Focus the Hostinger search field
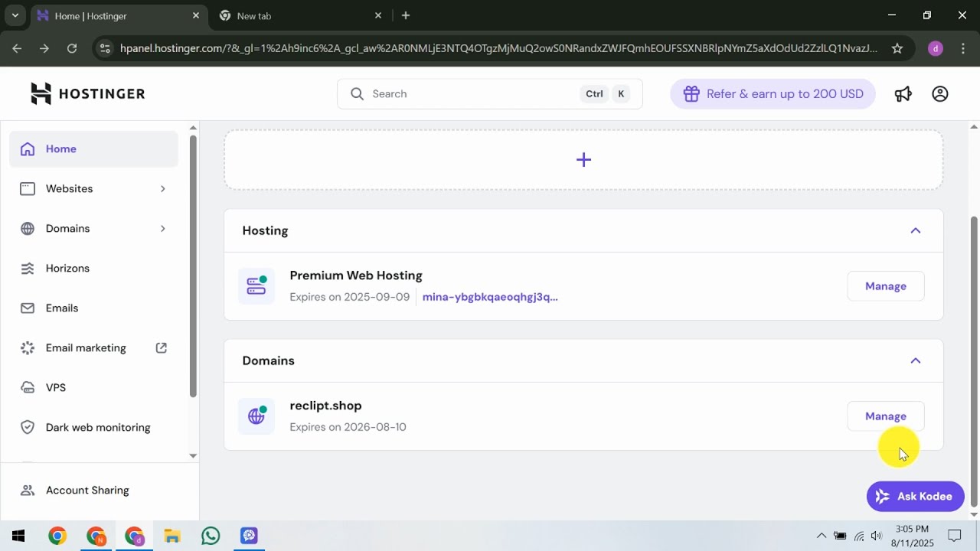Viewport: 980px width, 551px height. [490, 93]
